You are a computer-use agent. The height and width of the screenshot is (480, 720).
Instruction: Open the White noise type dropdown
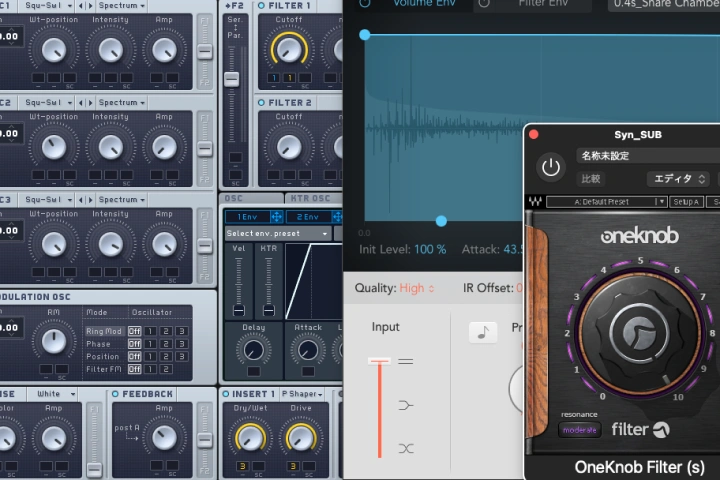coord(51,394)
